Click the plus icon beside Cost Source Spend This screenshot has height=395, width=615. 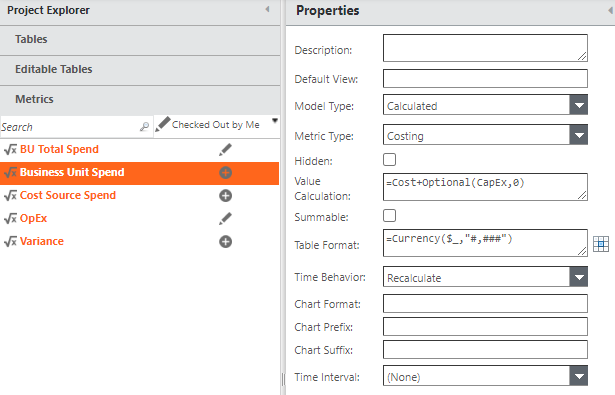(x=226, y=196)
